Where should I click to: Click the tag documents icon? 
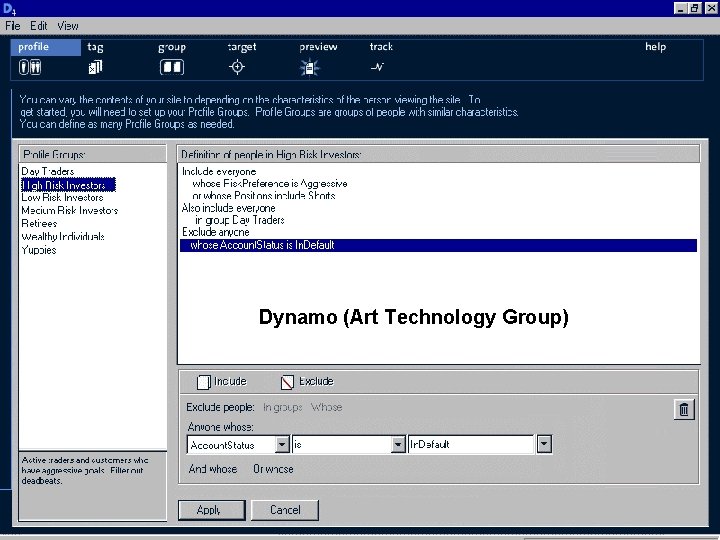click(x=95, y=67)
